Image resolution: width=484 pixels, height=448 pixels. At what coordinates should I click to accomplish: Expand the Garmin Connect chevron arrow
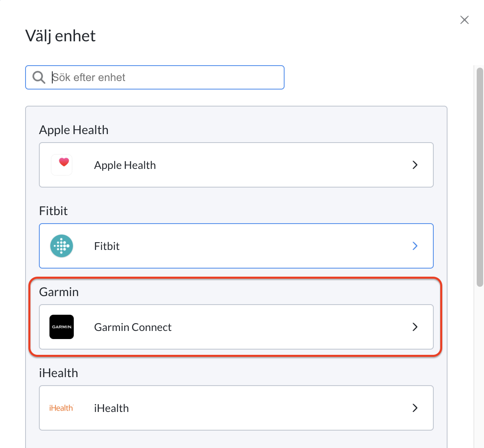click(415, 327)
